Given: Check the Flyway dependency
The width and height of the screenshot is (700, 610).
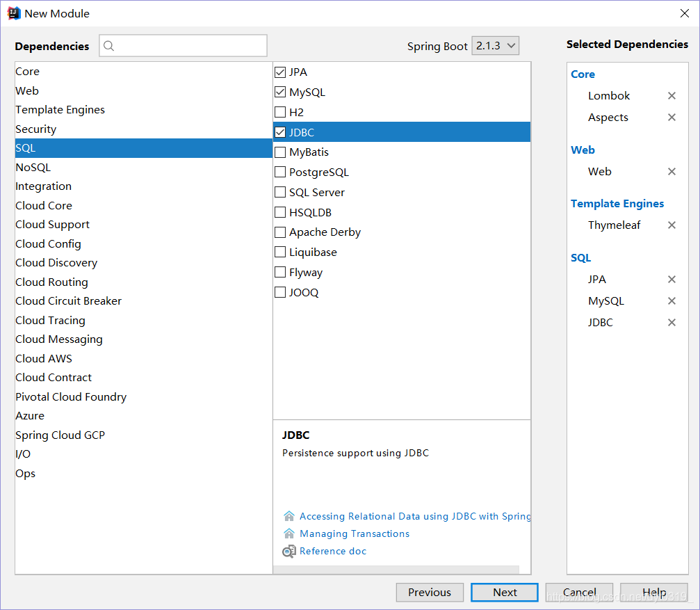Looking at the screenshot, I should click(280, 272).
